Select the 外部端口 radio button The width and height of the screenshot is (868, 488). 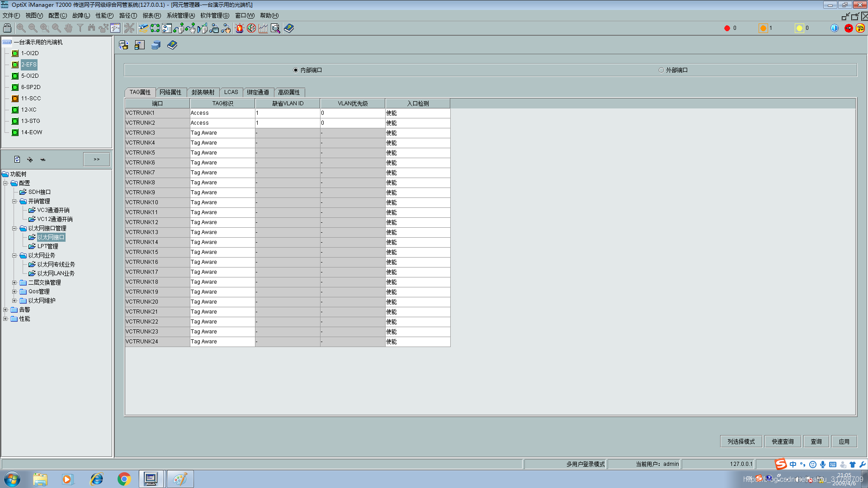(661, 70)
